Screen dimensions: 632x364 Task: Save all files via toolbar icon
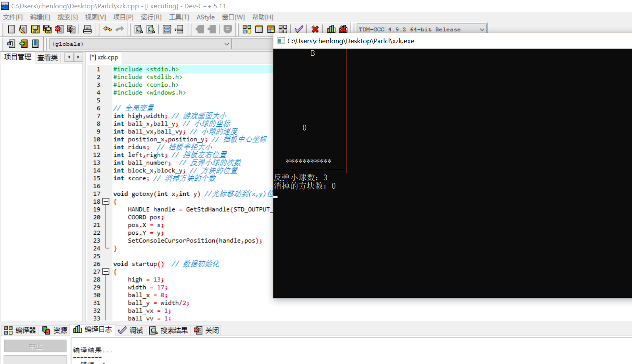(x=47, y=29)
